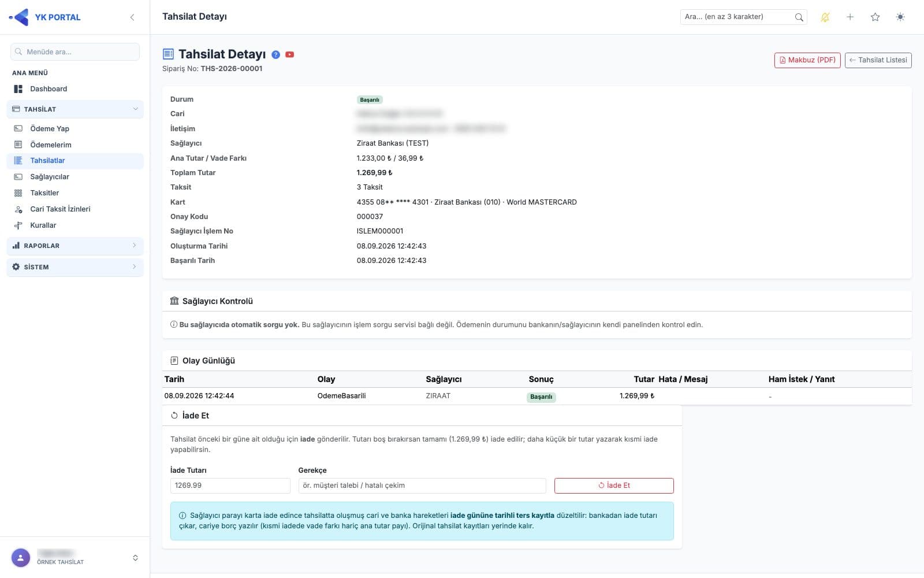Collapse sidebar with the left chevron
This screenshot has height=578, width=924.
coord(132,17)
